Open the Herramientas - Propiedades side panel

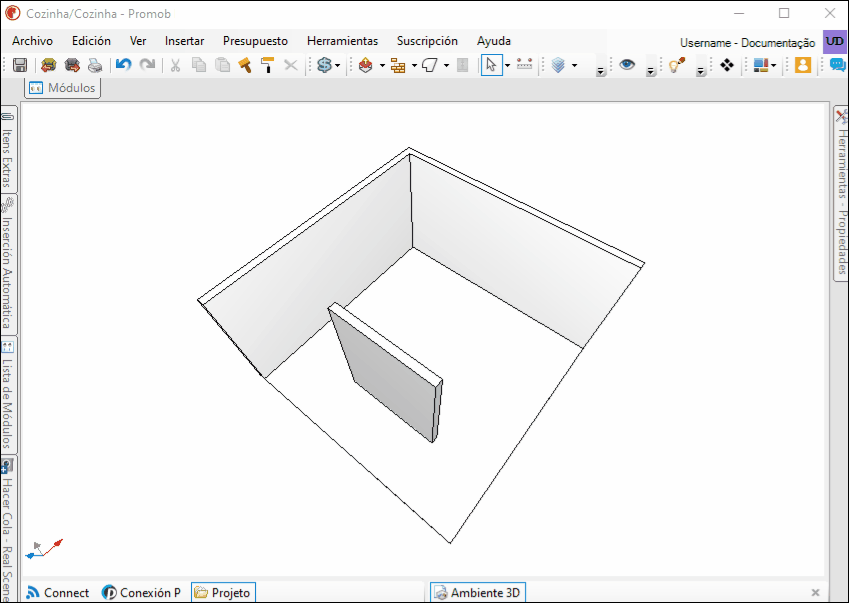841,193
